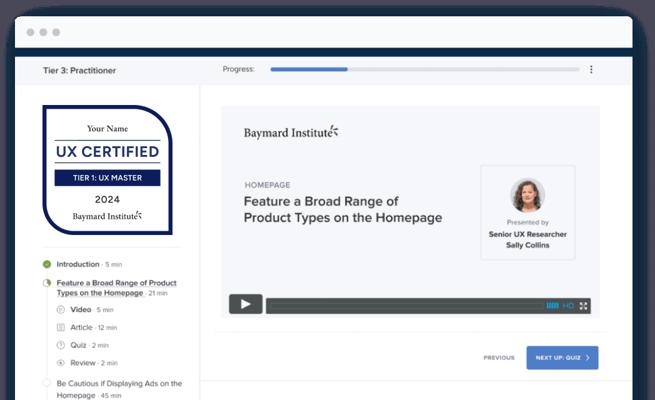Open 'Be Cautious if Displaying Ads' lesson
The height and width of the screenshot is (400, 655).
(119, 389)
